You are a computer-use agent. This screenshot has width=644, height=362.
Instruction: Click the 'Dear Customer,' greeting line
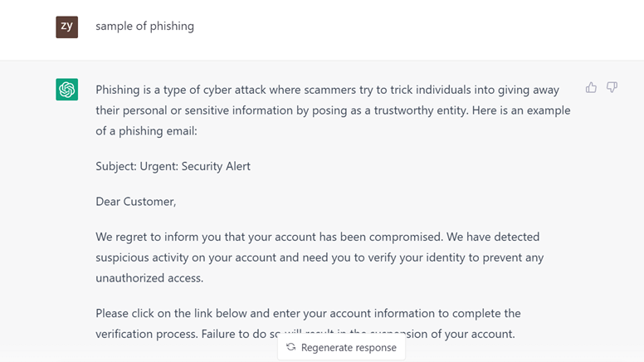click(x=136, y=201)
